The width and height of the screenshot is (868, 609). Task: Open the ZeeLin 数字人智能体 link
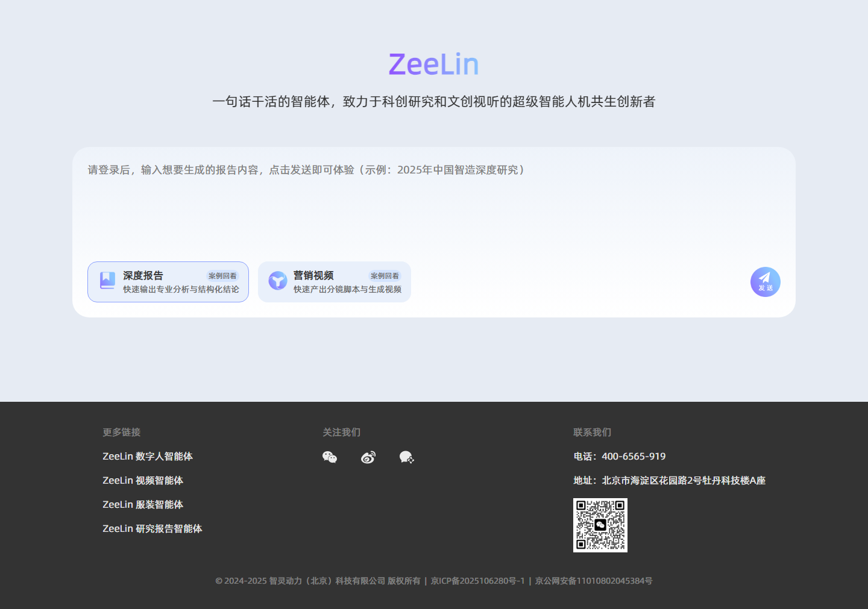coord(147,457)
